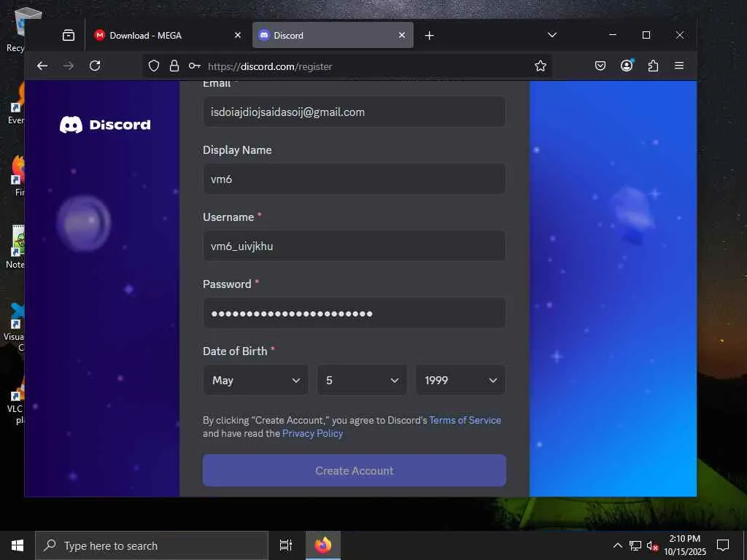This screenshot has height=560, width=747.
Task: Open a new tab with plus button
Action: click(429, 35)
